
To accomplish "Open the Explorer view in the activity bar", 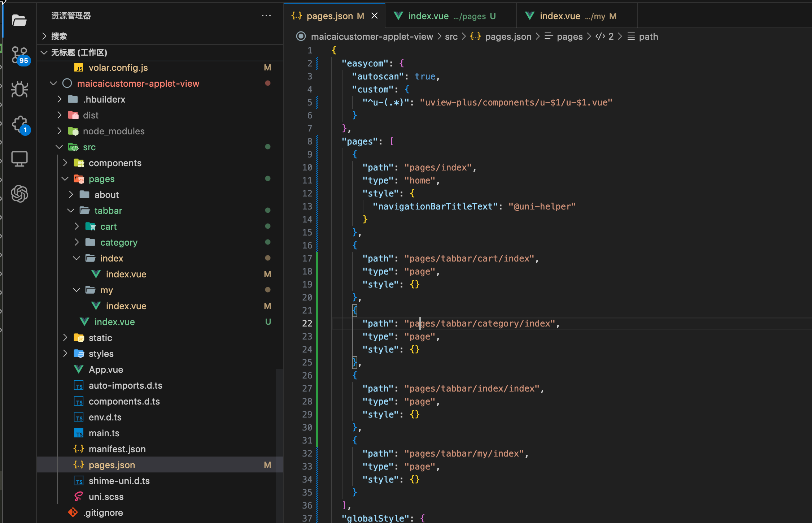I will pos(19,21).
